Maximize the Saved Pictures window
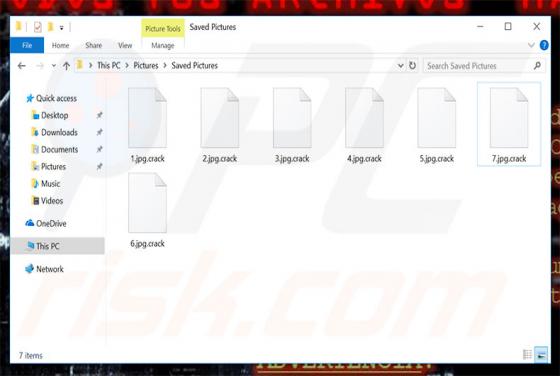Image resolution: width=560 pixels, height=376 pixels. tap(508, 26)
